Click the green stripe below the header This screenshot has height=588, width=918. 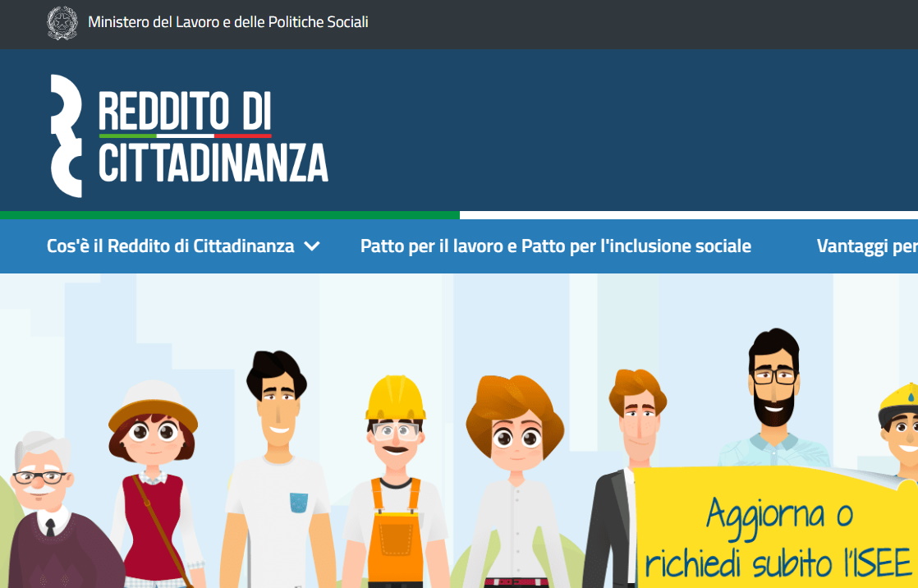click(230, 215)
